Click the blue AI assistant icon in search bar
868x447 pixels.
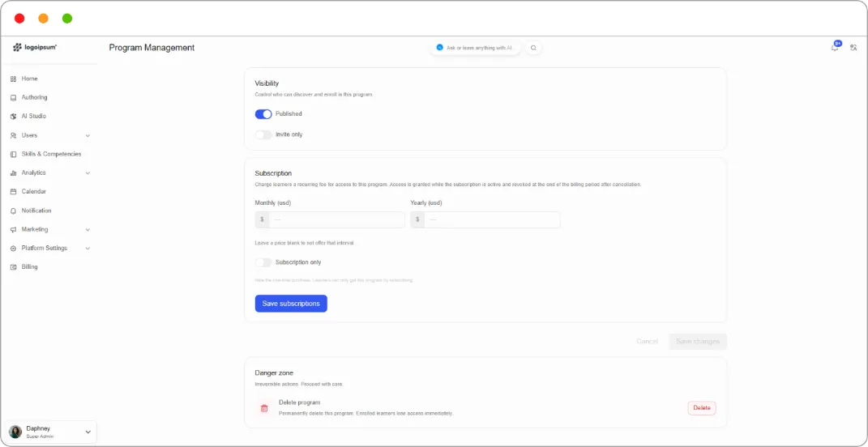[x=439, y=48]
